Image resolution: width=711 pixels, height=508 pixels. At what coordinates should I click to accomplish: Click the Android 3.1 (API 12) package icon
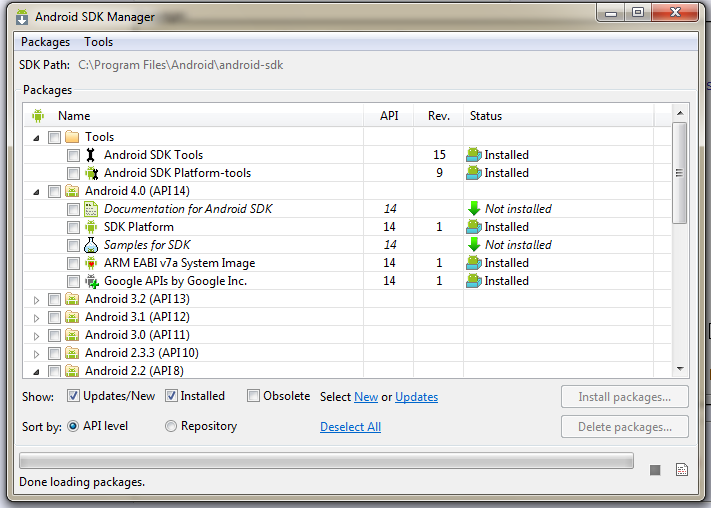pyautogui.click(x=72, y=317)
